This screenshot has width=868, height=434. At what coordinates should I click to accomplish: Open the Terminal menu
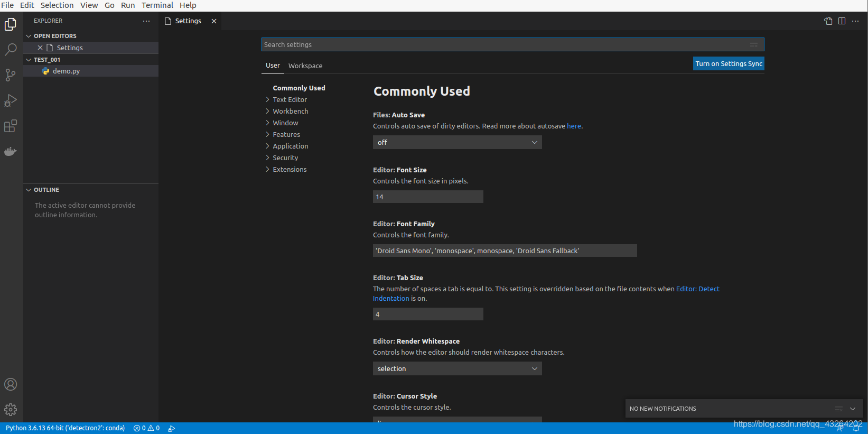click(157, 5)
